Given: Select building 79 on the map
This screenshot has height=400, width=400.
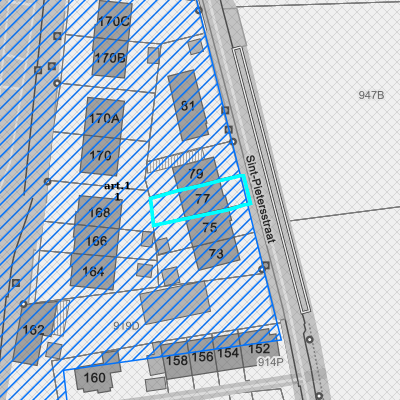Looking at the screenshot, I should click(196, 173).
